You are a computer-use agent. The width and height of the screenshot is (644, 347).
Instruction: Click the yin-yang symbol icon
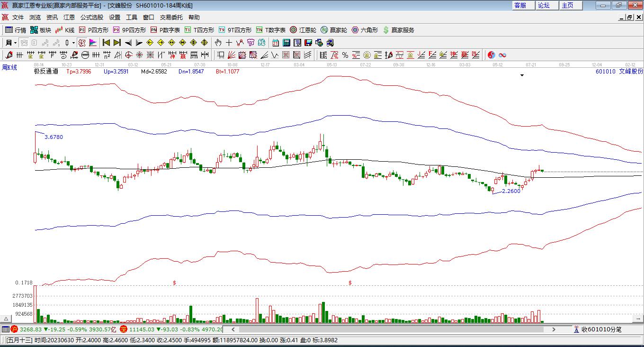(491, 55)
